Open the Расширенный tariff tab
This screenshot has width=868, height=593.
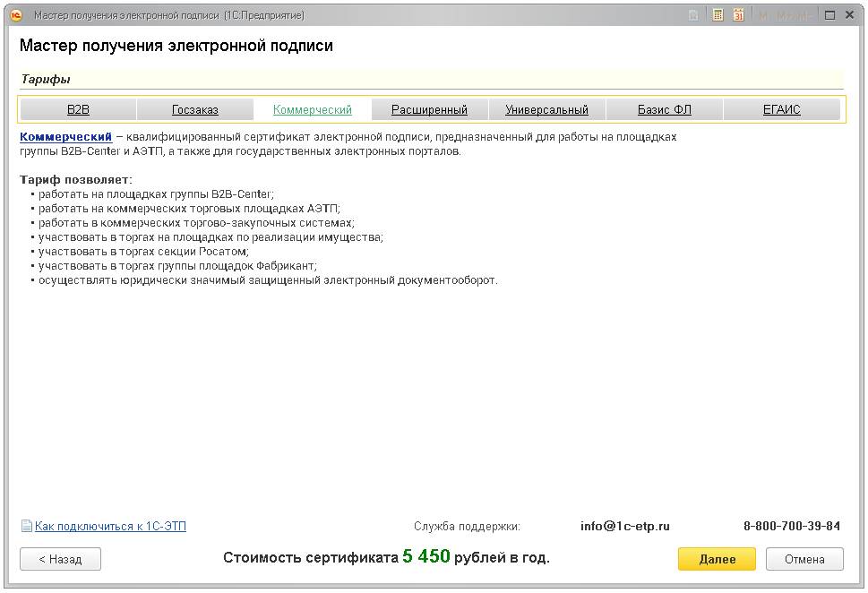[430, 109]
